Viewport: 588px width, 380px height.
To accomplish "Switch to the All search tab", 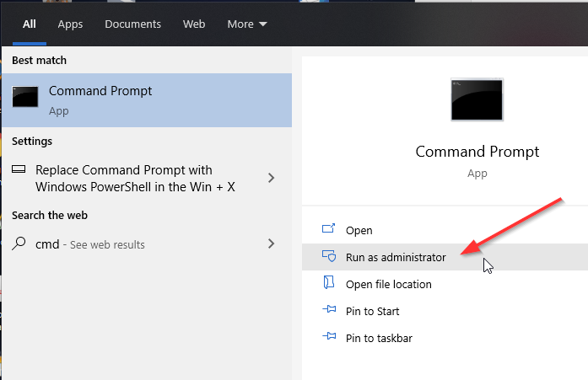I will (30, 24).
